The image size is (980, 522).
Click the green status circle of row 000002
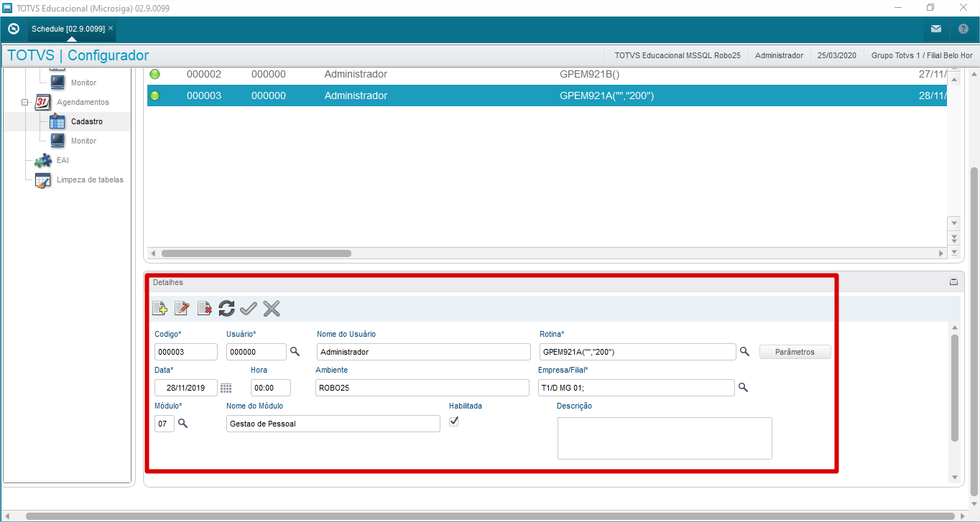coord(154,74)
